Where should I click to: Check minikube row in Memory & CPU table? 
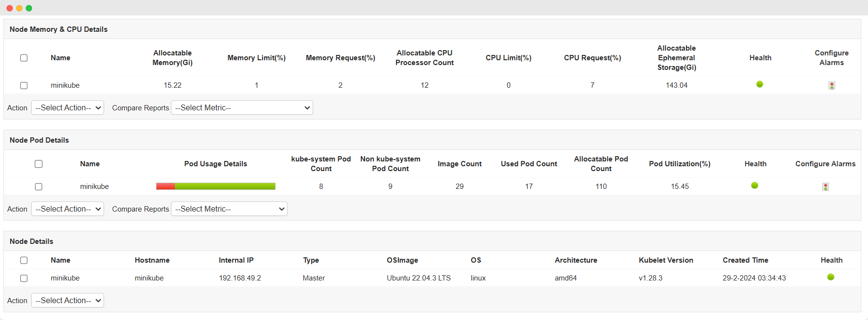coord(24,85)
